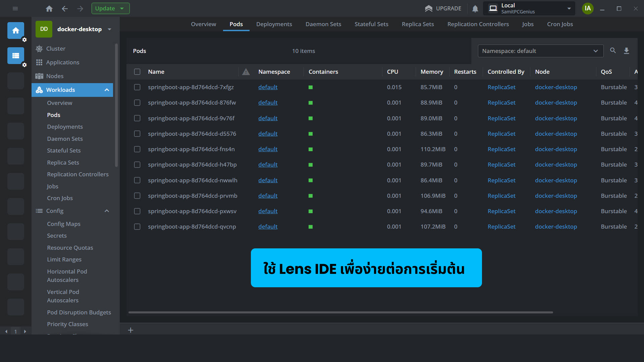The image size is (644, 362).
Task: Click the default namespace link for 7xfgz
Action: (x=268, y=87)
